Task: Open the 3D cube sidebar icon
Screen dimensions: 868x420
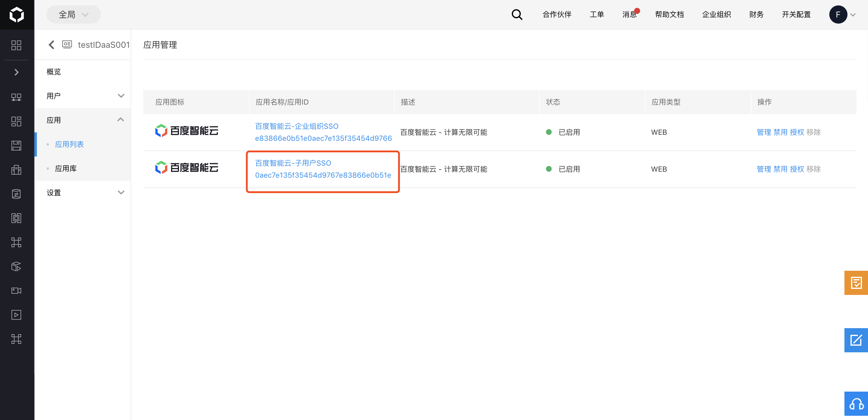Action: click(x=16, y=267)
